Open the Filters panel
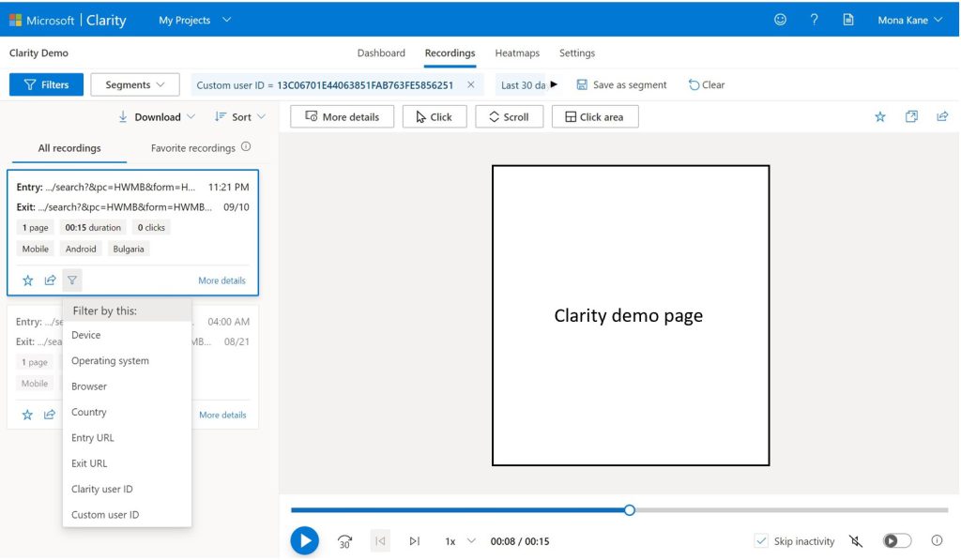The width and height of the screenshot is (961, 560). pyautogui.click(x=45, y=84)
